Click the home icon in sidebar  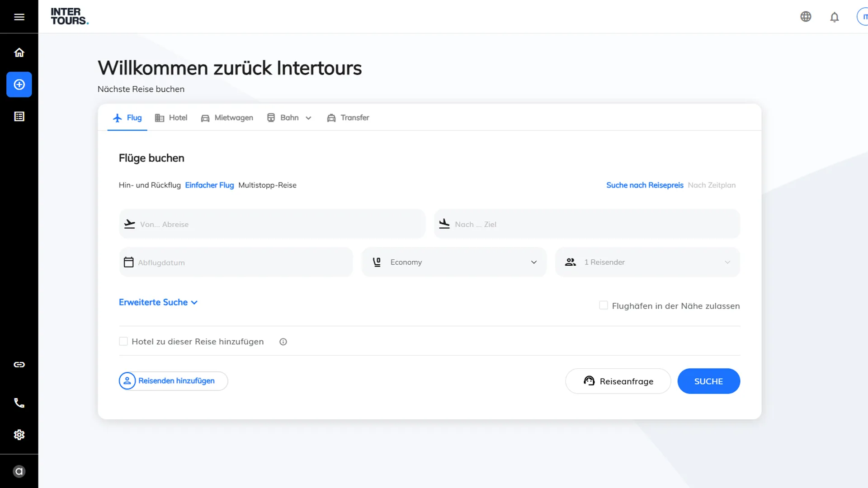19,52
